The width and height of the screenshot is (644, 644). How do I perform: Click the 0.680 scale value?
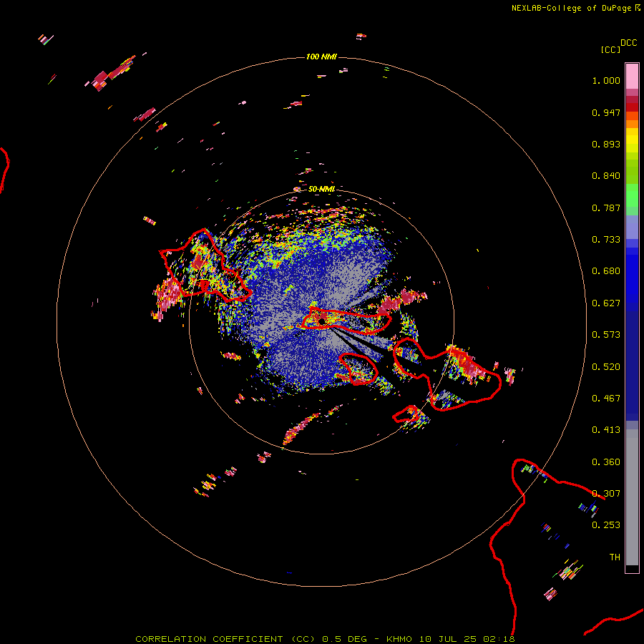606,271
